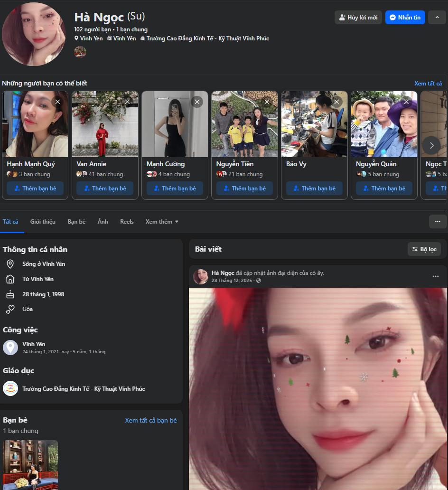Add Nguyễn Quân as friend

coord(384,188)
